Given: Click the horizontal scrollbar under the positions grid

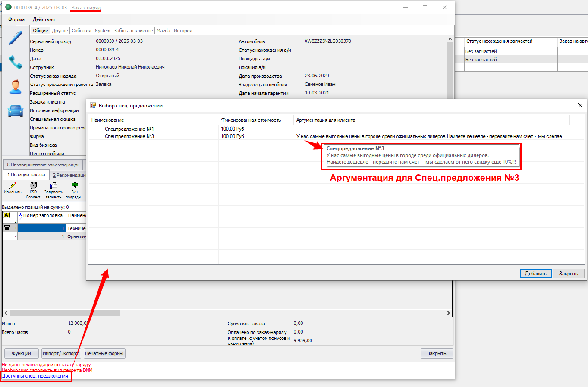Looking at the screenshot, I should (x=65, y=313).
